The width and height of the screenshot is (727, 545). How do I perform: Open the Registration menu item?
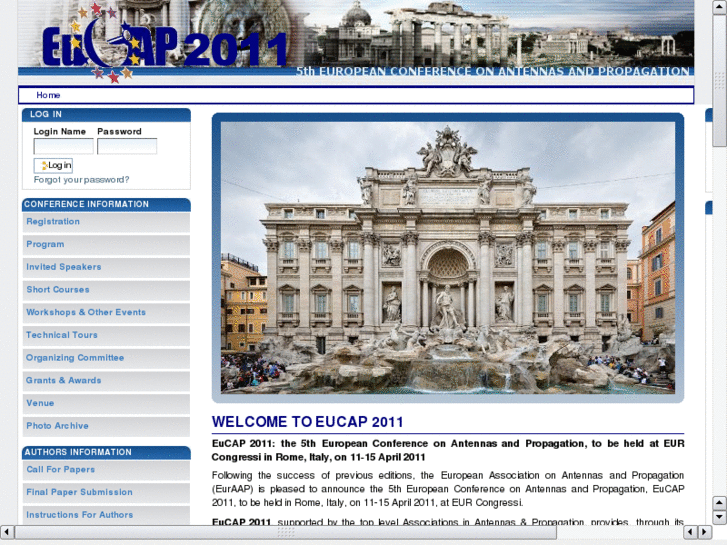tap(106, 222)
